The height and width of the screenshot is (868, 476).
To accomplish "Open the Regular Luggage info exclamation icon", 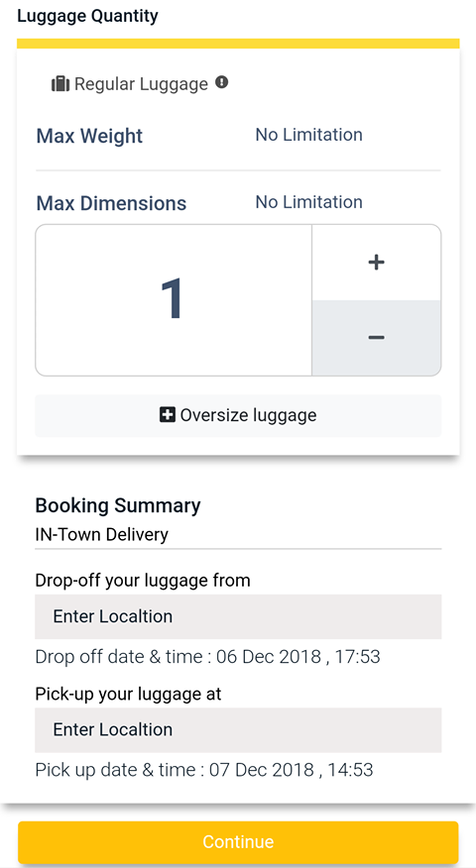I will [x=222, y=83].
